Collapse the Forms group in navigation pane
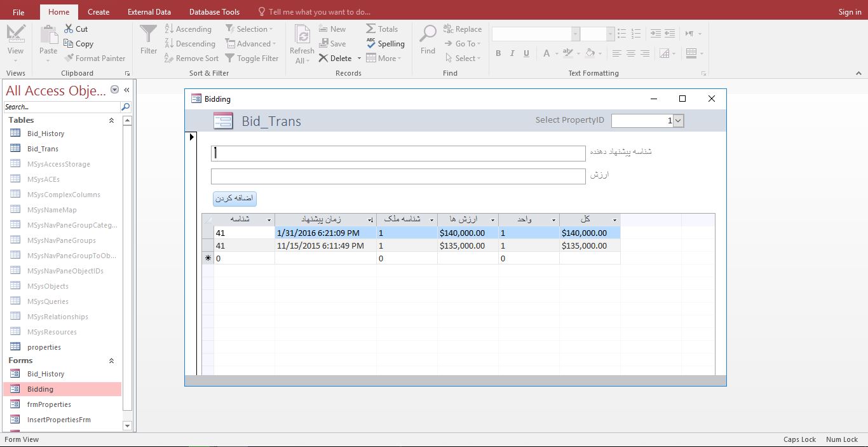 112,361
